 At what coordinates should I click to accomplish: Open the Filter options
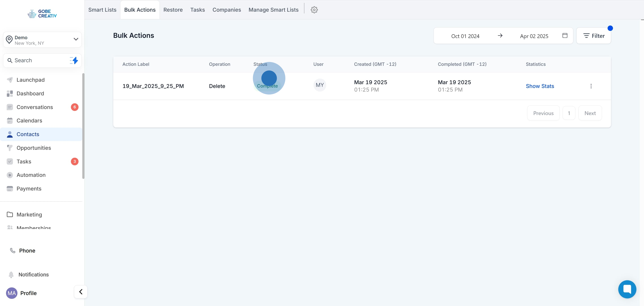[x=593, y=36]
